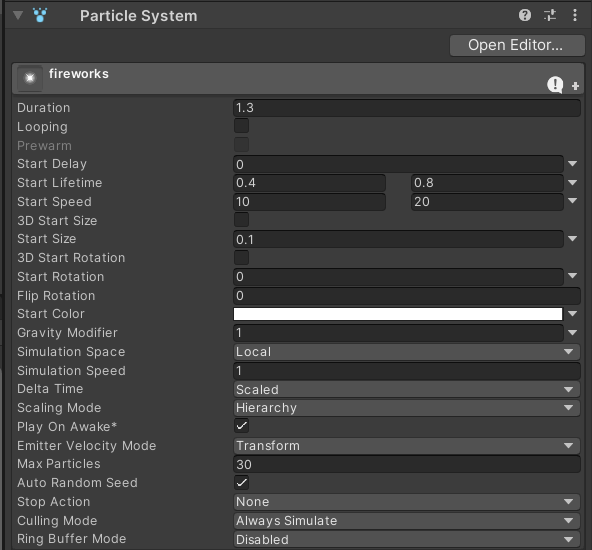592x550 pixels.
Task: Open Gravity Modifier curve mode arrow
Action: 572,333
